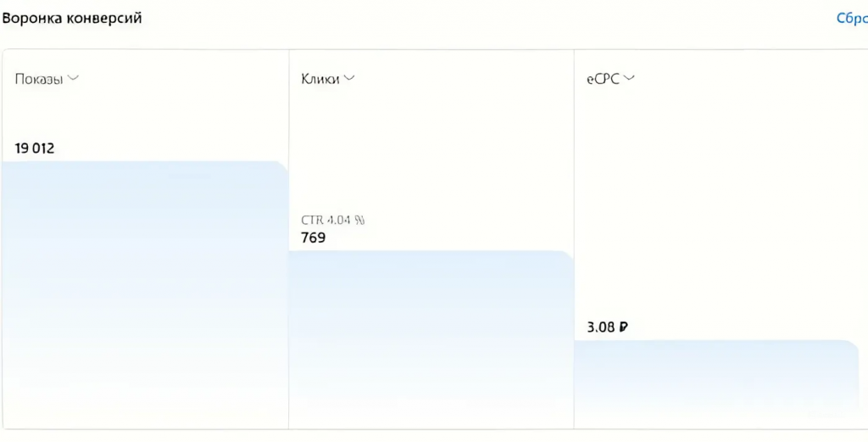
Task: Click the Воронка конверсий heading
Action: 71,18
